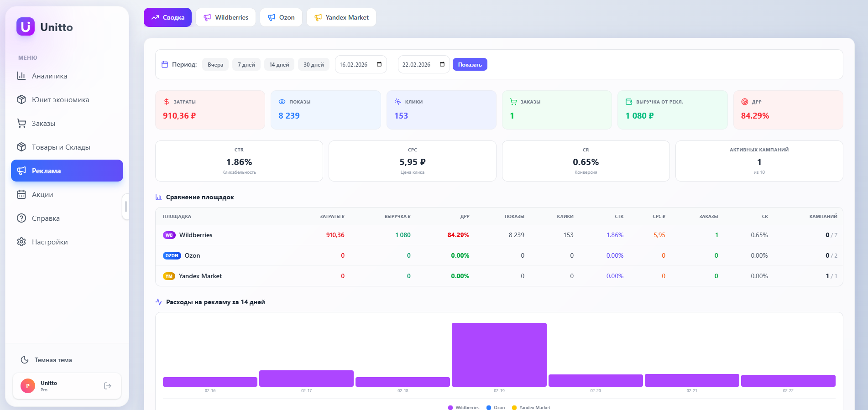The image size is (868, 410).
Task: Open Orders via the shopping cart icon
Action: [21, 124]
